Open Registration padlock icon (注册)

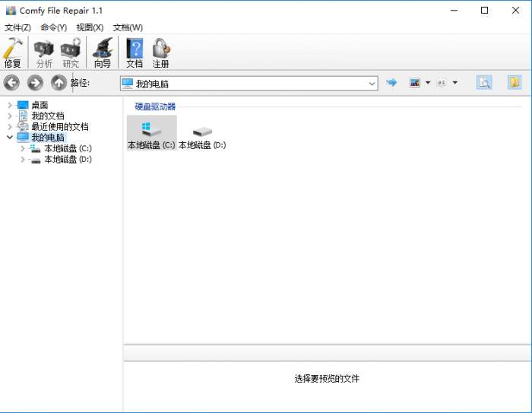tap(161, 52)
